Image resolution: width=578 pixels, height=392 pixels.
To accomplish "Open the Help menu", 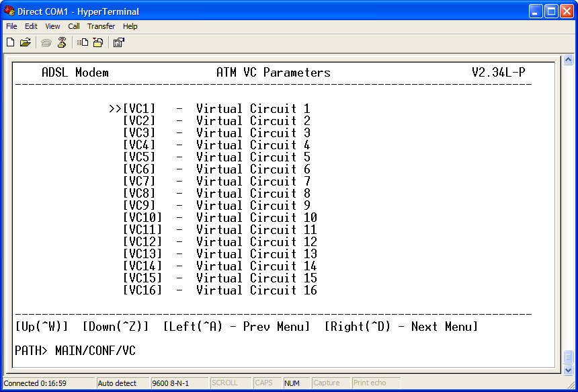I will (x=130, y=26).
